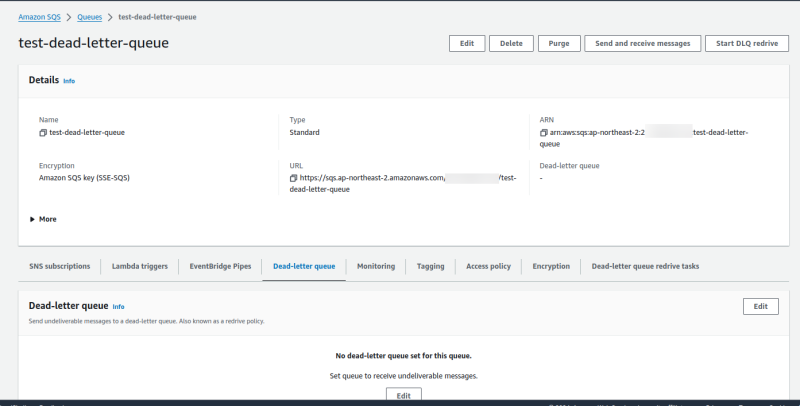
Task: View the Monitoring tab
Action: tap(376, 266)
